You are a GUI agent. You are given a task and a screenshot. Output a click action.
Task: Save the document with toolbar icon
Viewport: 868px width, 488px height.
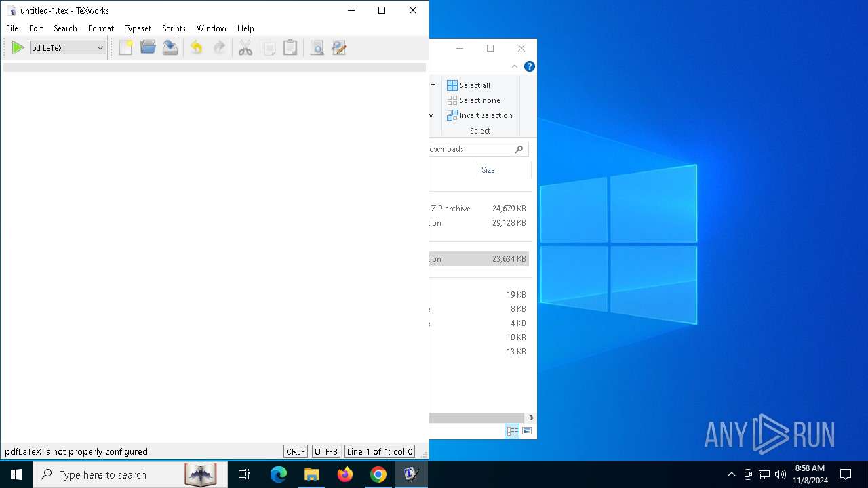coord(170,47)
